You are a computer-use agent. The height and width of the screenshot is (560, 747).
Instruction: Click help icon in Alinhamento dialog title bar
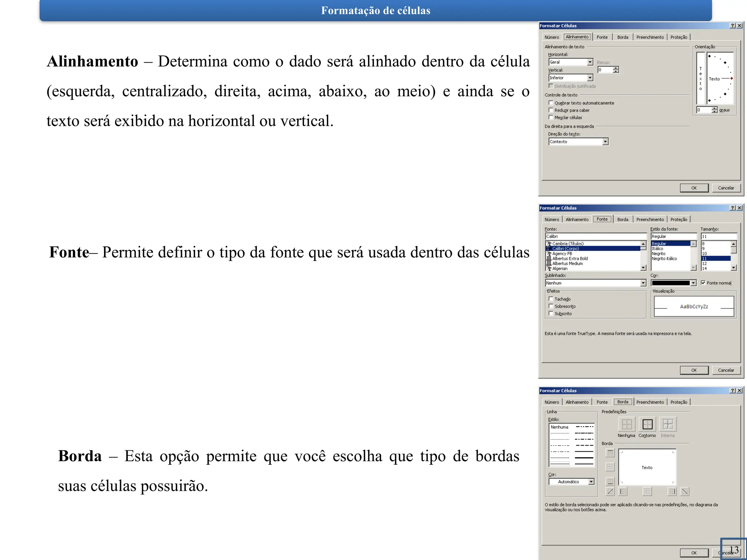coord(732,26)
